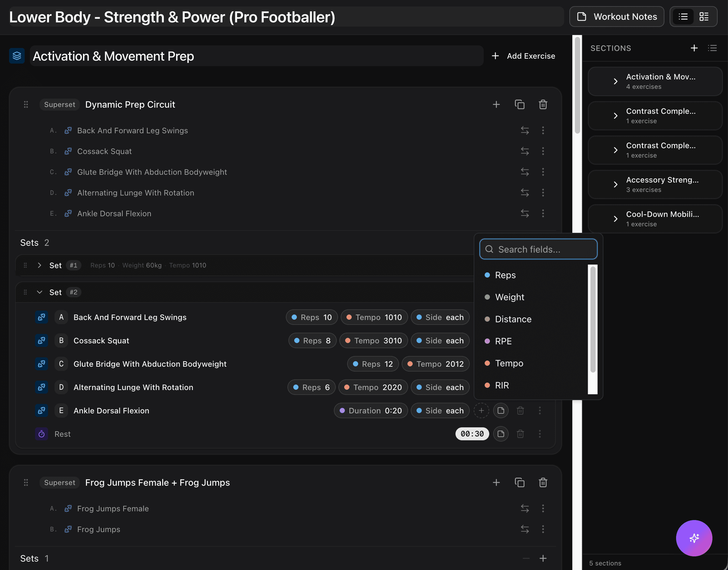Image resolution: width=728 pixels, height=570 pixels.
Task: Swap the Cossack Squat exercise
Action: tap(525, 151)
